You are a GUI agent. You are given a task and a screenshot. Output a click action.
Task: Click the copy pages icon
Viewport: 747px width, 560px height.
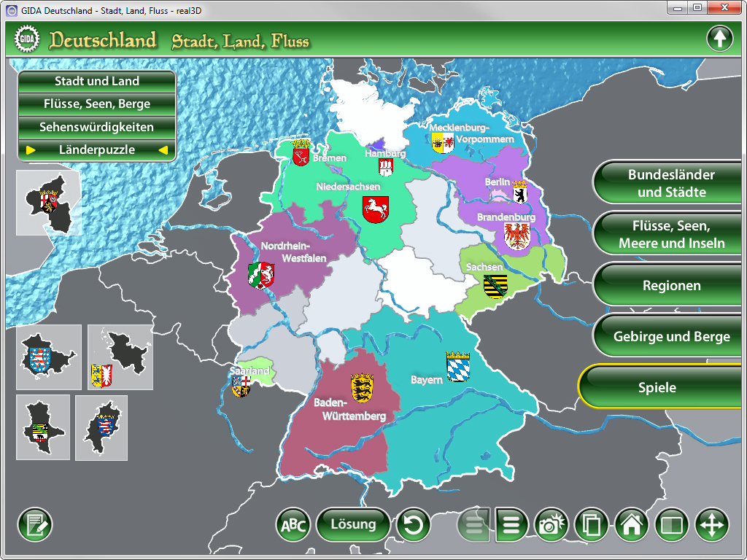point(591,525)
